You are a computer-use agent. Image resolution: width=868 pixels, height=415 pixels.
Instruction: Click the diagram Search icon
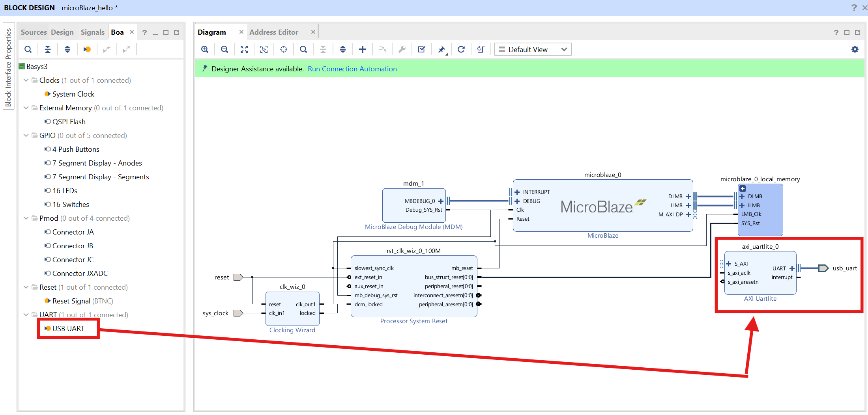point(303,49)
